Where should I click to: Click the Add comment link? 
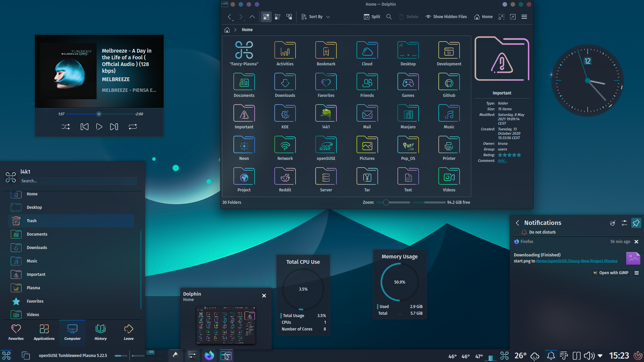[x=502, y=161]
